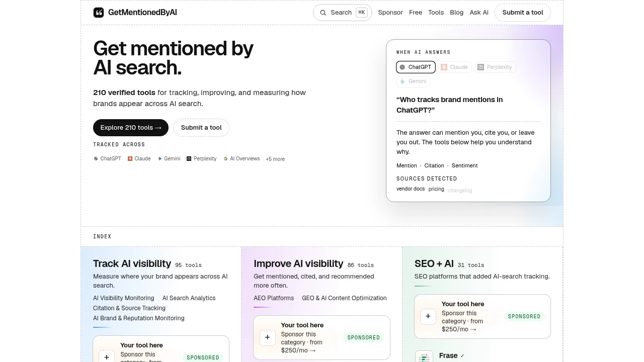Image resolution: width=644 pixels, height=362 pixels.
Task: Select the Perplexity chip in When AI Answers
Action: click(x=495, y=67)
